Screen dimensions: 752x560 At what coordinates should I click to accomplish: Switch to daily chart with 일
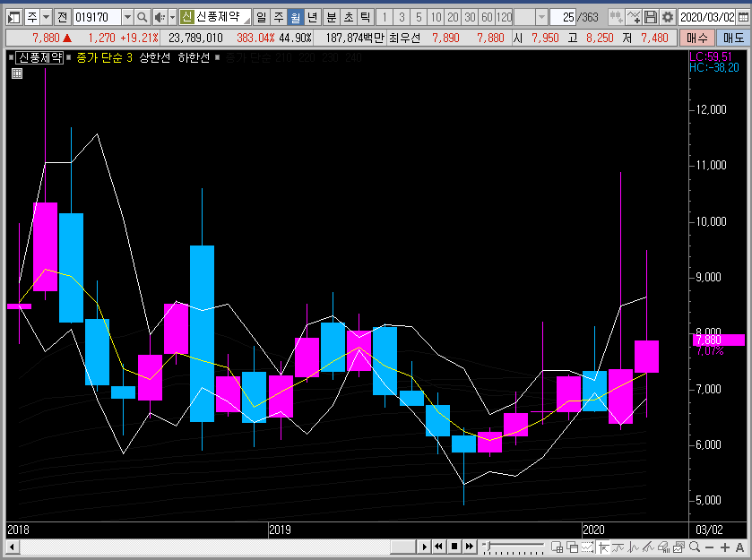tap(261, 18)
